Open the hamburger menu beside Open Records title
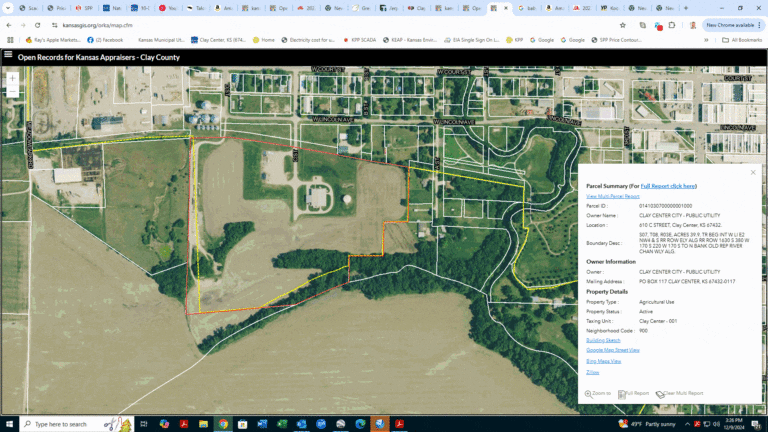Screen dimensions: 768x432 pos(8,56)
